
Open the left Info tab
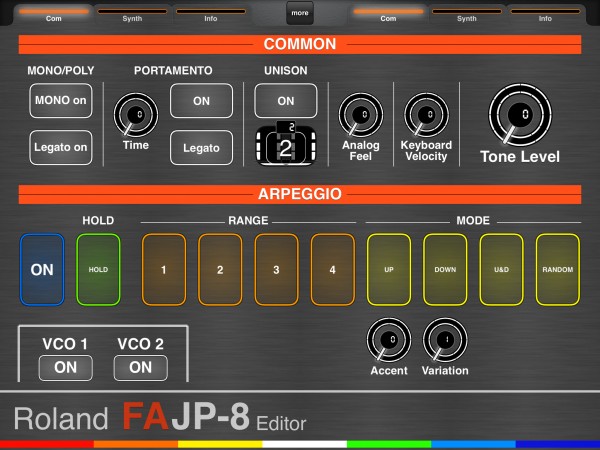211,15
